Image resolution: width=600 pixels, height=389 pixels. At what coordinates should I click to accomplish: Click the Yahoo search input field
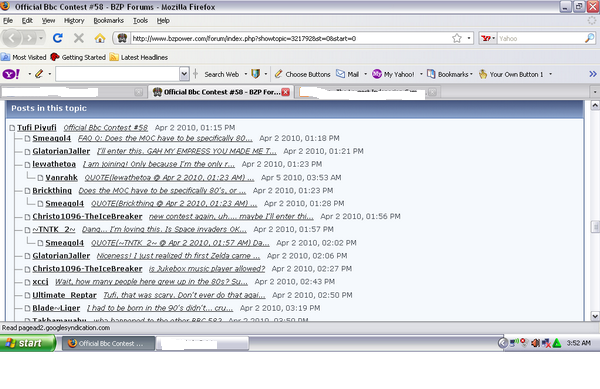point(540,38)
